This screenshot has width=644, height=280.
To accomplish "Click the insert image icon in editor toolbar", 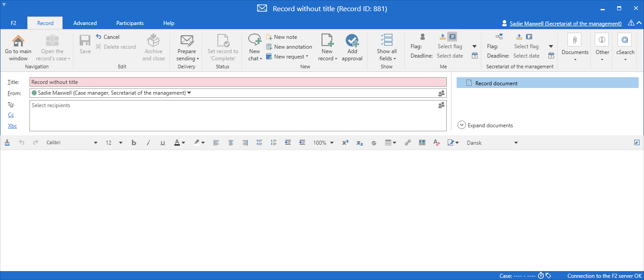I will (x=422, y=143).
